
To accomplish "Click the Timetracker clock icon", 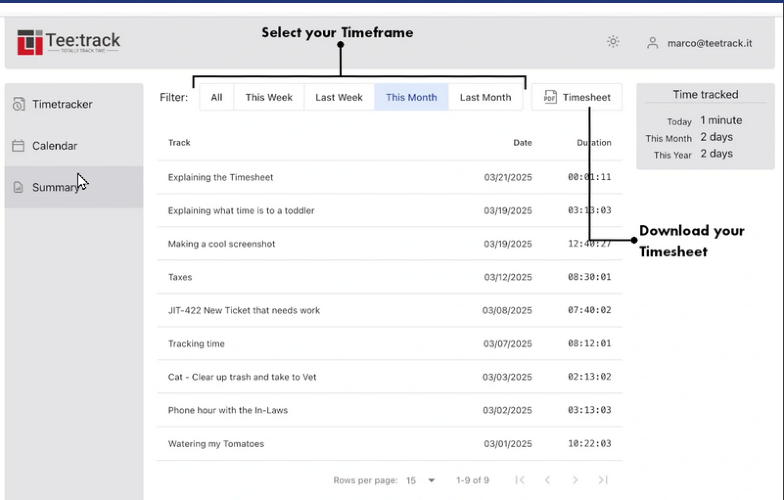I will tap(18, 104).
